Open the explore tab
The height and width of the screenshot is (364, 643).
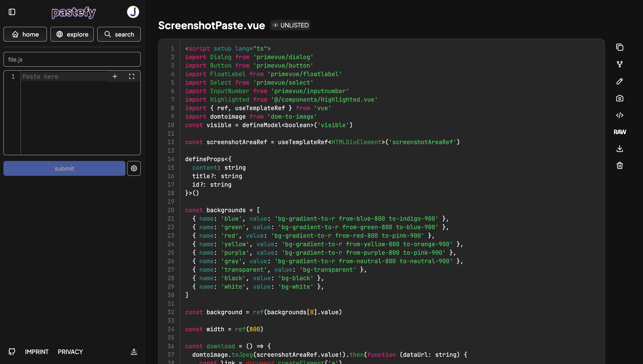pyautogui.click(x=72, y=34)
